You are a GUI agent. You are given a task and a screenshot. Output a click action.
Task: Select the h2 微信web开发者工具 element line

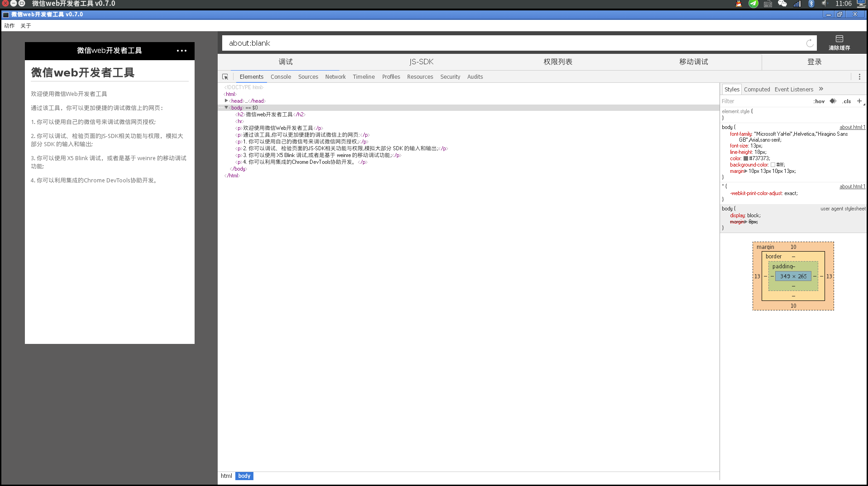(270, 114)
